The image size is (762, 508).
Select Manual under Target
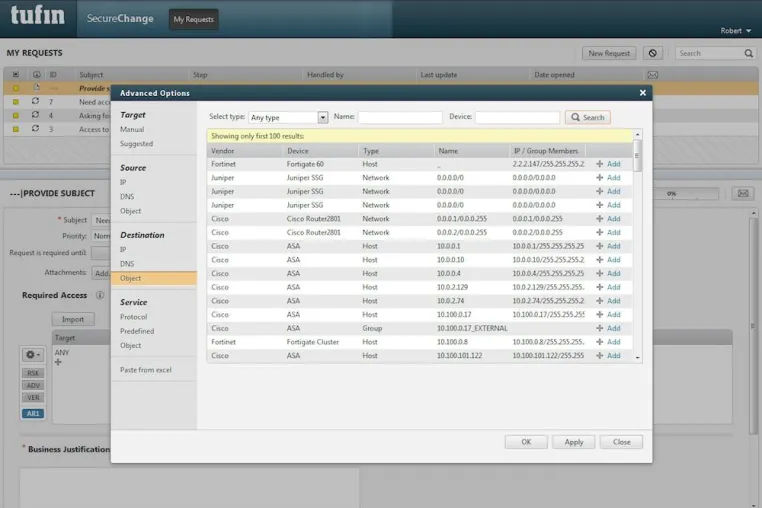tap(132, 129)
